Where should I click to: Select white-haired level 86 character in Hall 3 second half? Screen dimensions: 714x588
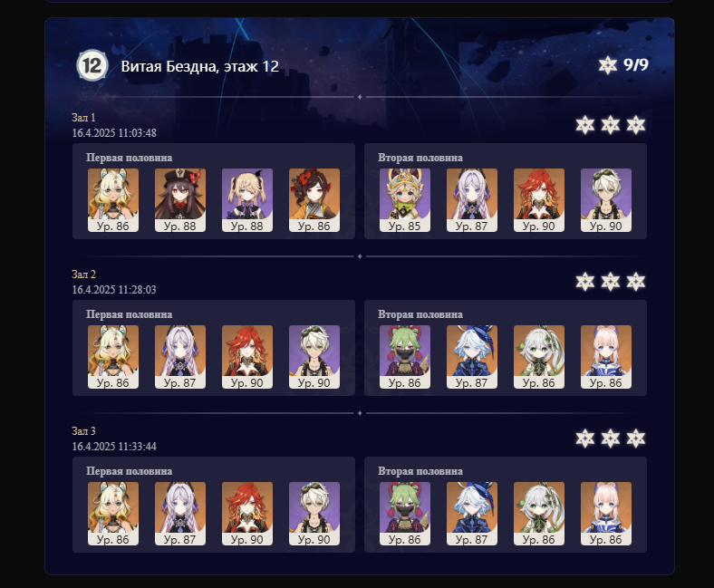(x=539, y=514)
